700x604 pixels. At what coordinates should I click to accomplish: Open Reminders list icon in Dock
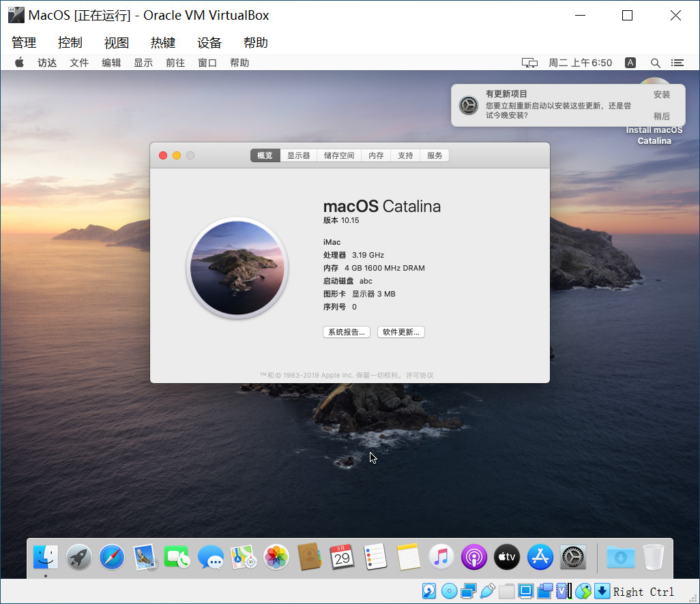pos(375,557)
